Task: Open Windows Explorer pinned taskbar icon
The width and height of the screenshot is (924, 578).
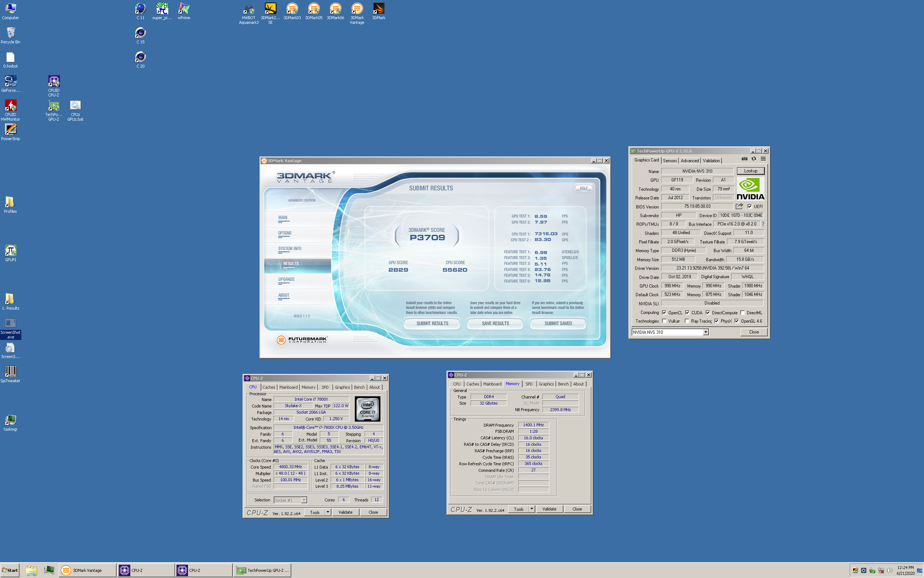Action: (31, 570)
